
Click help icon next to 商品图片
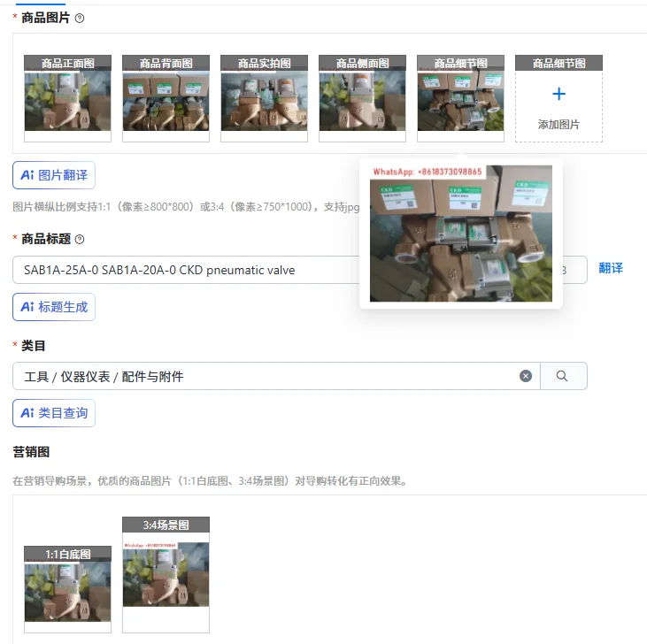tap(80, 19)
